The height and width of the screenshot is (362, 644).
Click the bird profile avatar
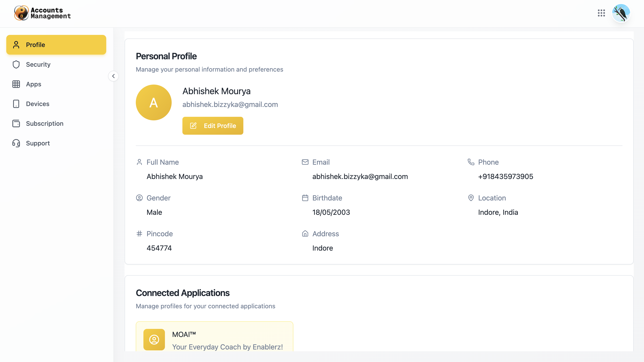621,13
